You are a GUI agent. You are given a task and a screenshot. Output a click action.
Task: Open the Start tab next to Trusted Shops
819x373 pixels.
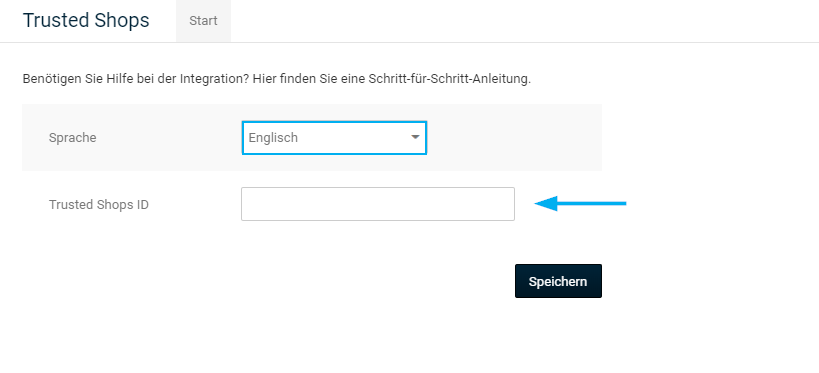(203, 21)
